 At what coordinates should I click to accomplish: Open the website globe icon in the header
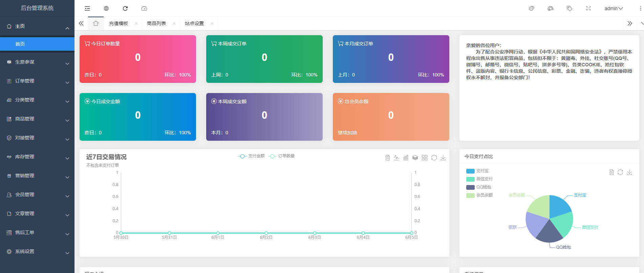tap(106, 8)
